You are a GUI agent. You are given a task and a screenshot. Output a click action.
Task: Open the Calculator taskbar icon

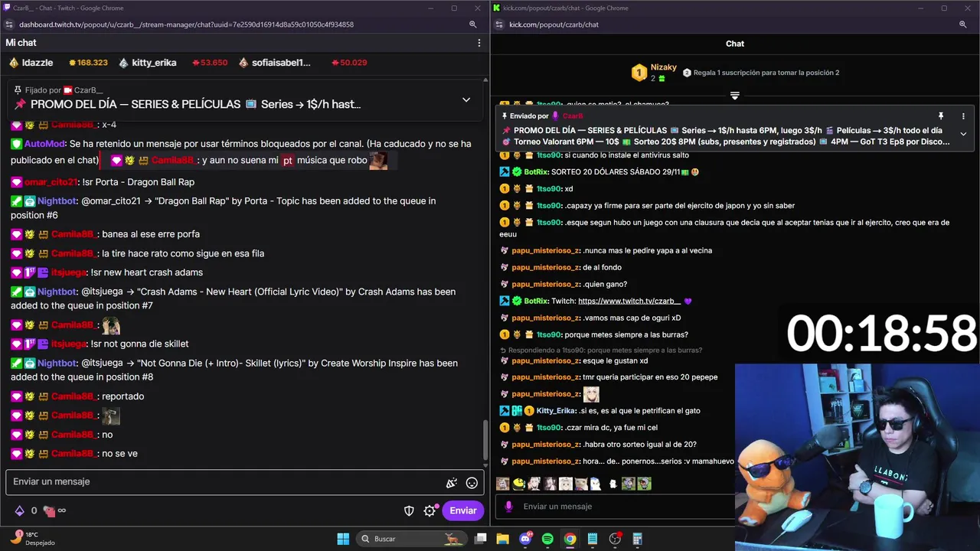click(x=637, y=539)
